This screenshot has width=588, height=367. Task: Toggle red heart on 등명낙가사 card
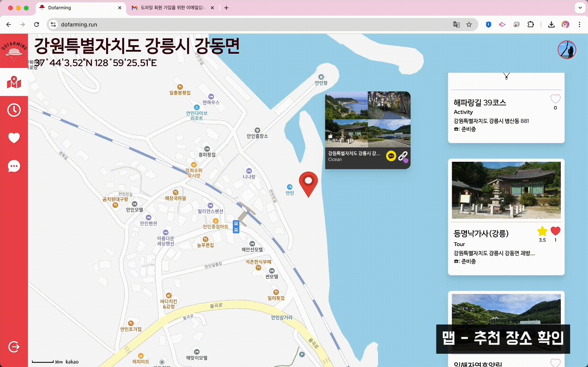[x=555, y=231]
